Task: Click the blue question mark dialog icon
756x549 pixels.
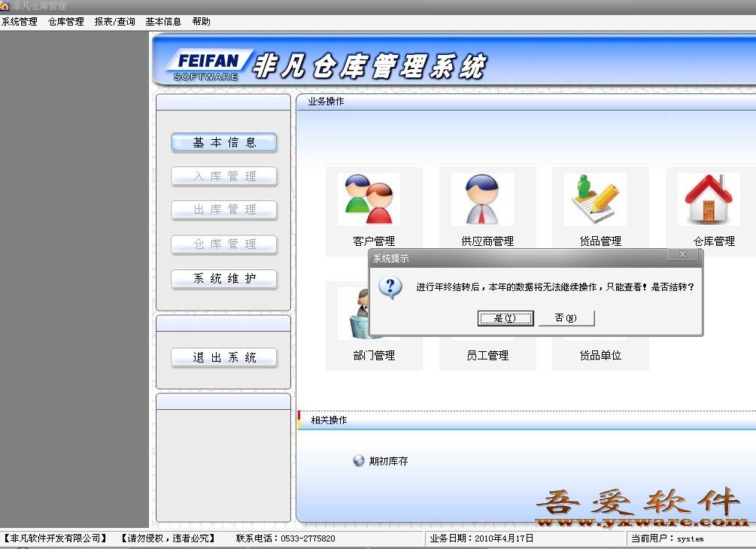Action: point(390,288)
